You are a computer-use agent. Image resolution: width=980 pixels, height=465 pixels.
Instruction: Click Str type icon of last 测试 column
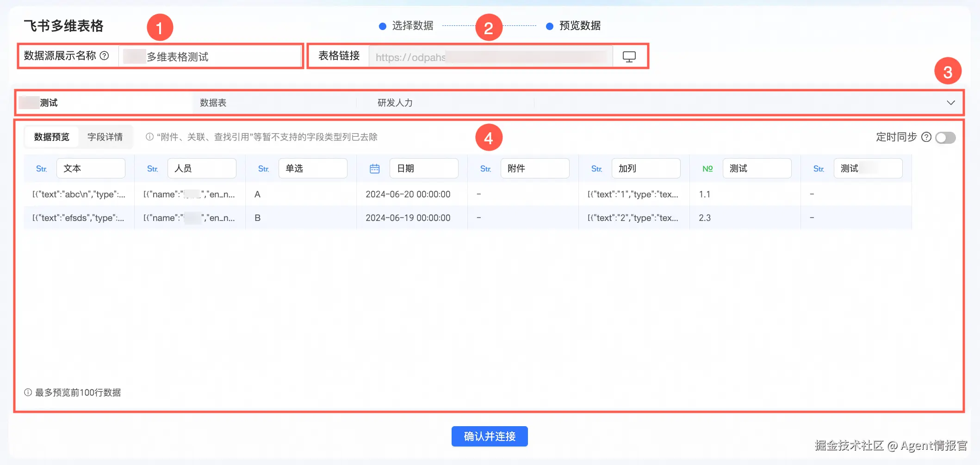click(819, 169)
